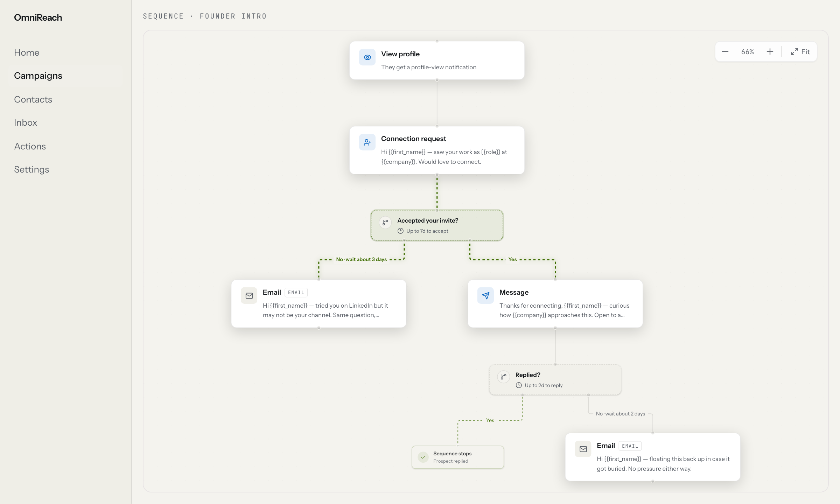Go to Campaigns in the sidebar
The image size is (840, 504).
coord(38,76)
